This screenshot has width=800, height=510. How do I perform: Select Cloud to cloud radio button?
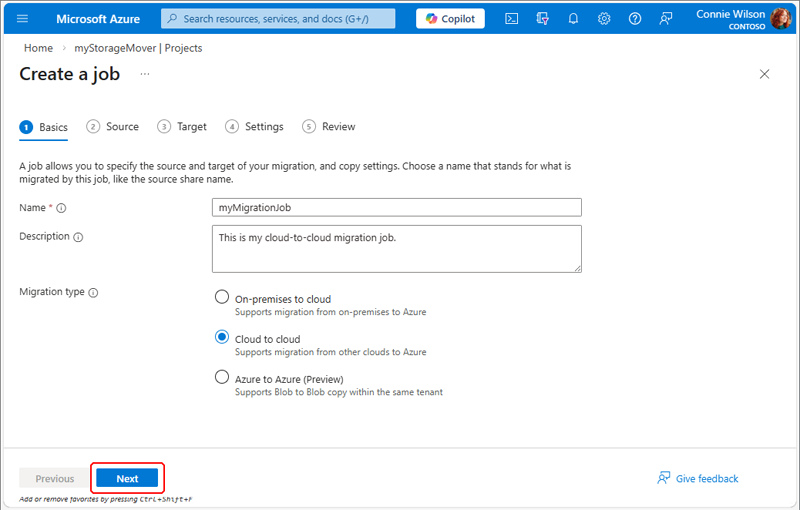click(x=222, y=337)
